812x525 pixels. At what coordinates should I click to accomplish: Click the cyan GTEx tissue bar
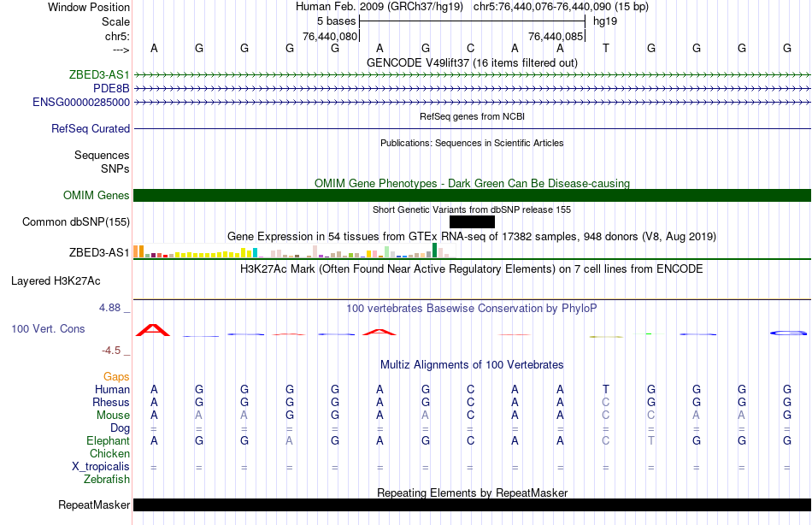point(255,253)
